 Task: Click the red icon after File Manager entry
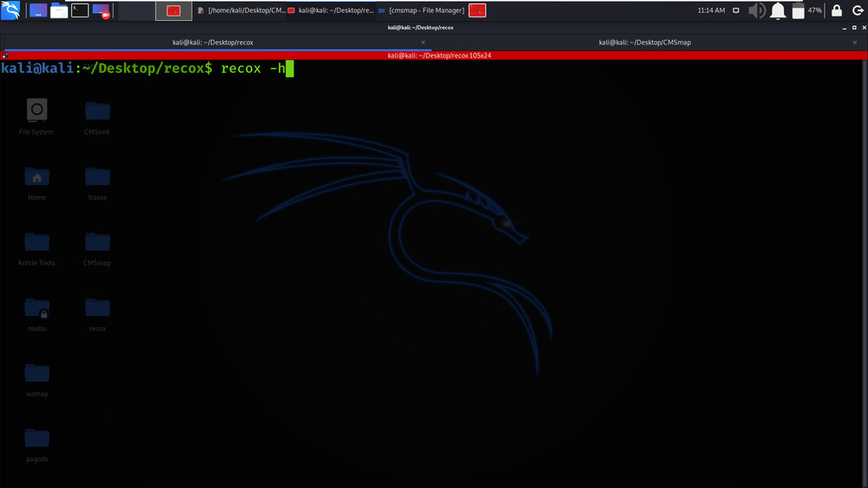coord(477,10)
